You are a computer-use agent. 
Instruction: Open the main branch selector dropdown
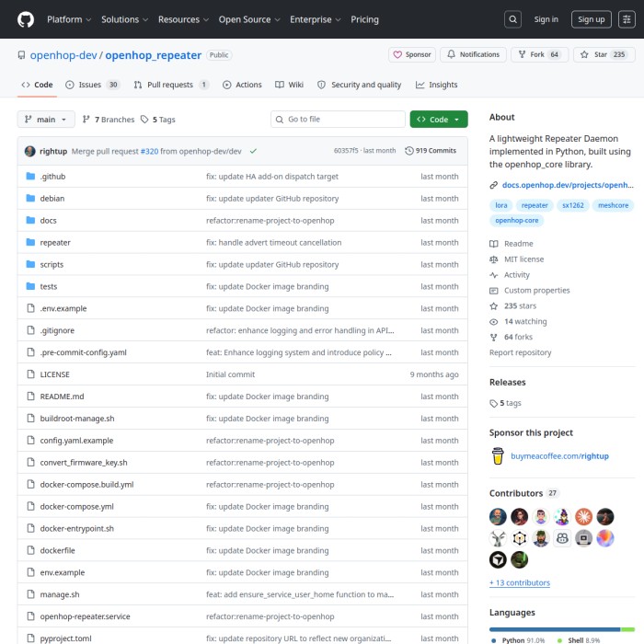(46, 119)
